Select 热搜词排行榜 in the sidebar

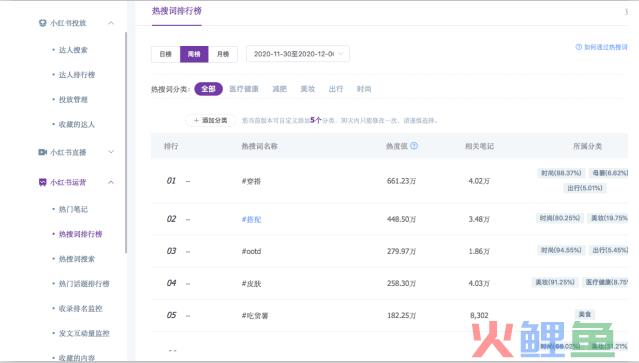[80, 234]
